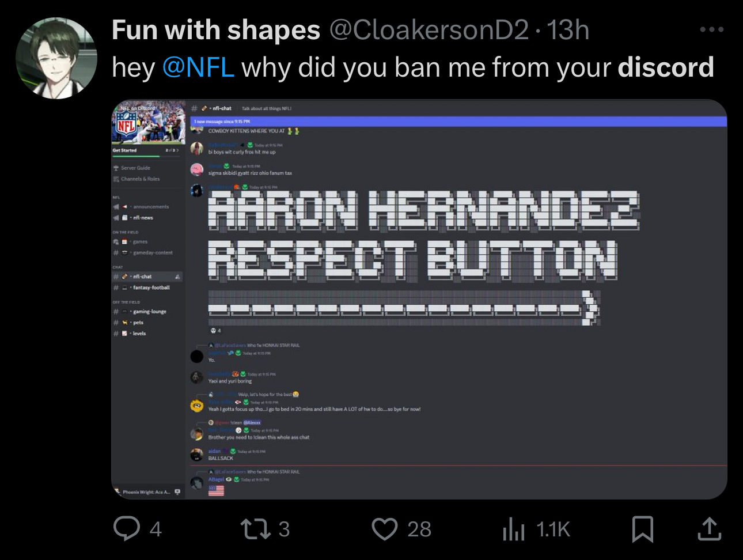Open the Fun with shapes display name

[216, 30]
